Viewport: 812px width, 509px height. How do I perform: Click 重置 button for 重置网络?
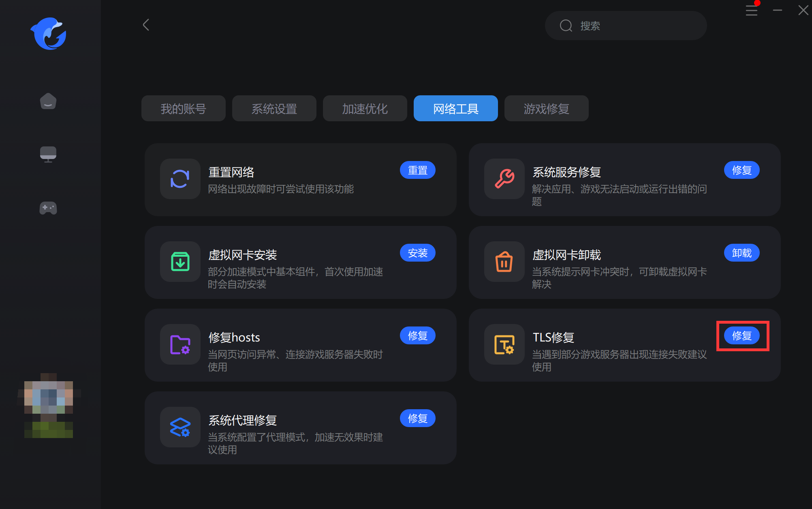418,170
